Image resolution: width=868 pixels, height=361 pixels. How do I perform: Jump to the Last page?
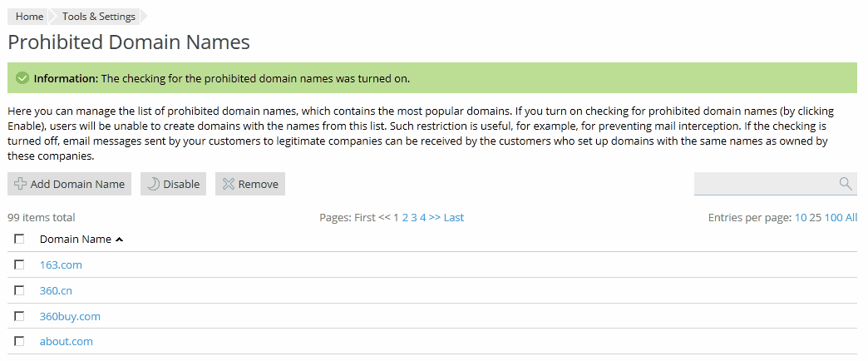pos(454,218)
